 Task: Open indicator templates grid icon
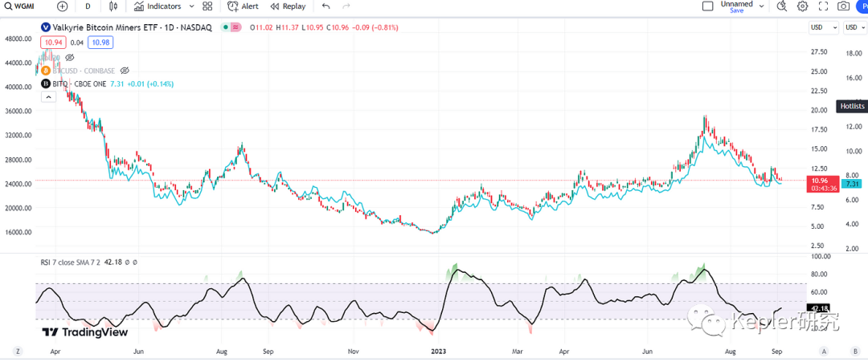click(207, 6)
